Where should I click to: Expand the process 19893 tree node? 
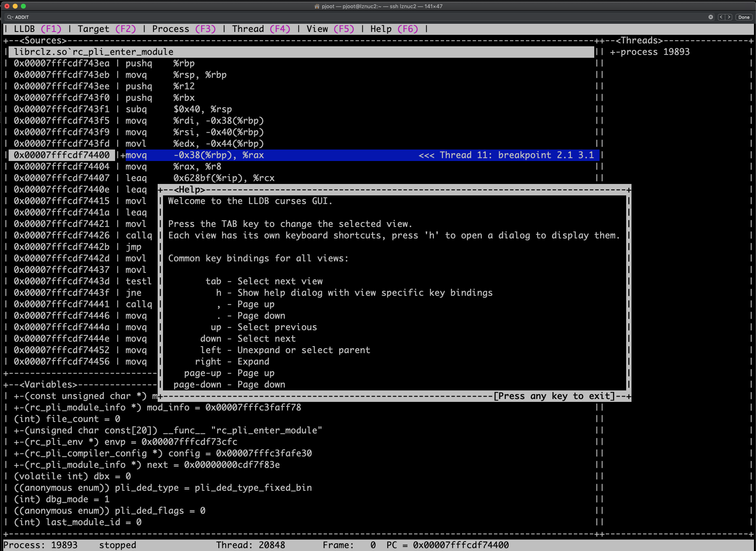650,52
